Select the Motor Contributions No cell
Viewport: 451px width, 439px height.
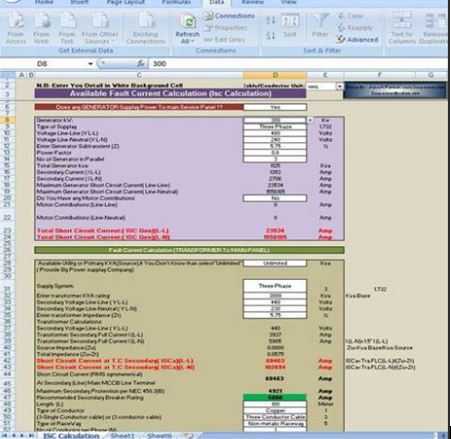tap(275, 198)
